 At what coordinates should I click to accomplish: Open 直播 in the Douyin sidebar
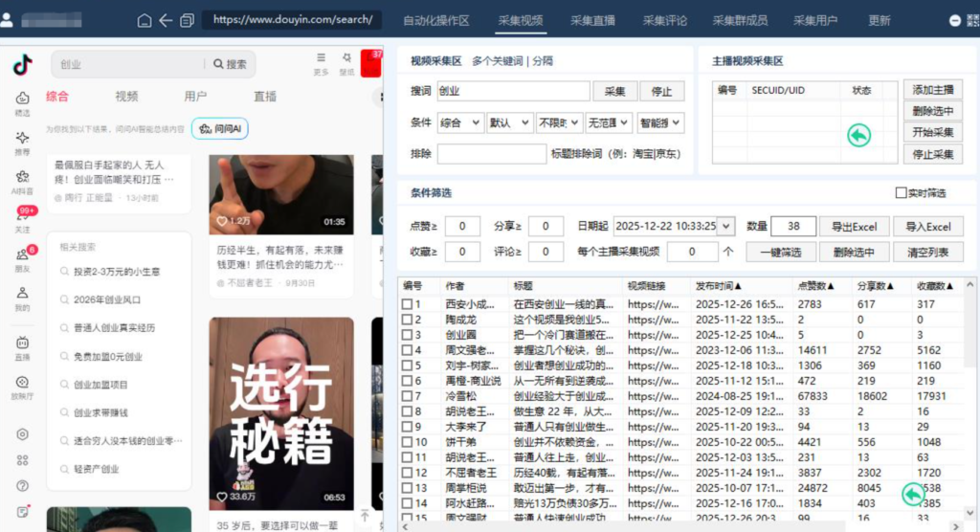coord(22,347)
